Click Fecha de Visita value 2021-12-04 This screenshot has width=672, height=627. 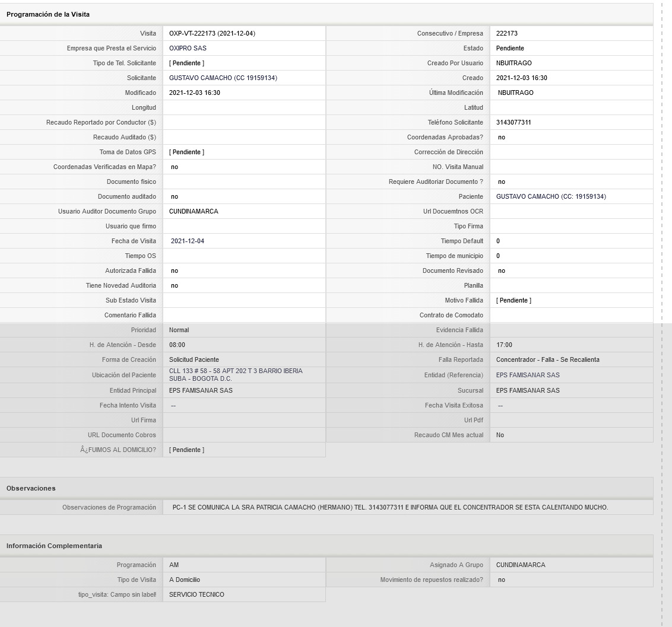pyautogui.click(x=187, y=241)
